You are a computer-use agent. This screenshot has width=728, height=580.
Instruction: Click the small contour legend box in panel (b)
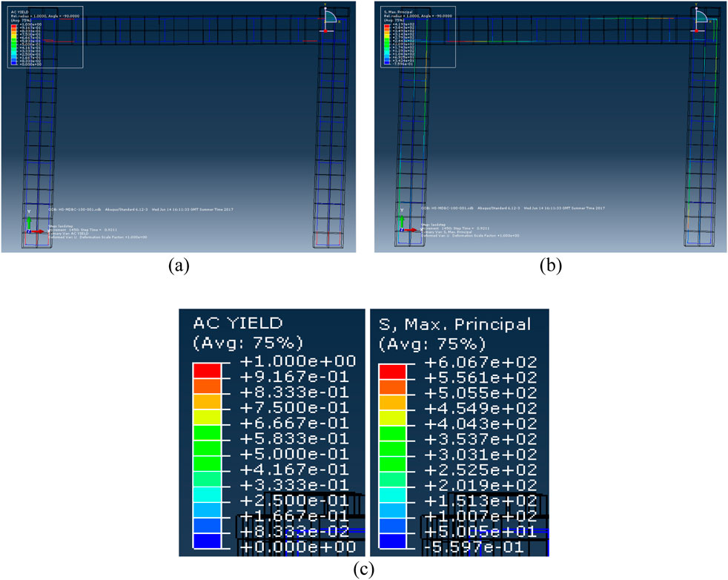418,37
